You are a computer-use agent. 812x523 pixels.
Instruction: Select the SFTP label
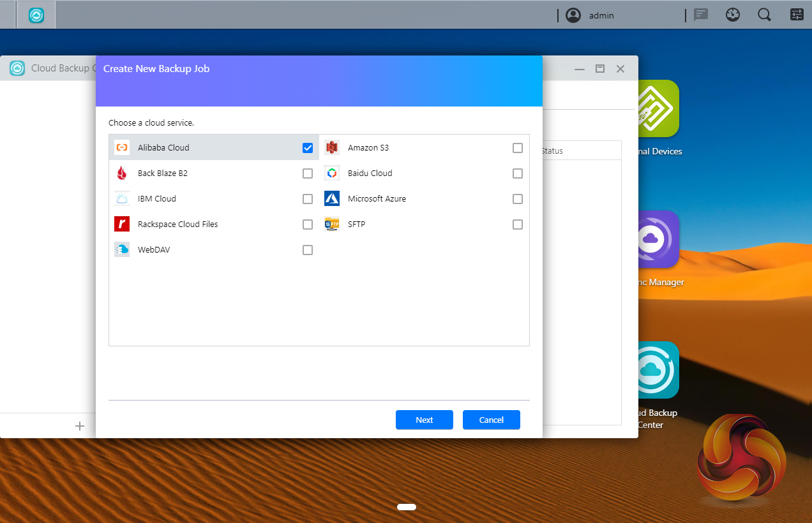click(x=357, y=224)
